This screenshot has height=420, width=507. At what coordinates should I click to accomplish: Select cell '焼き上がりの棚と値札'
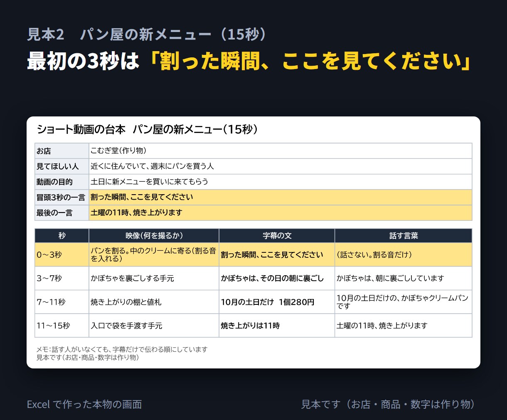pyautogui.click(x=154, y=302)
